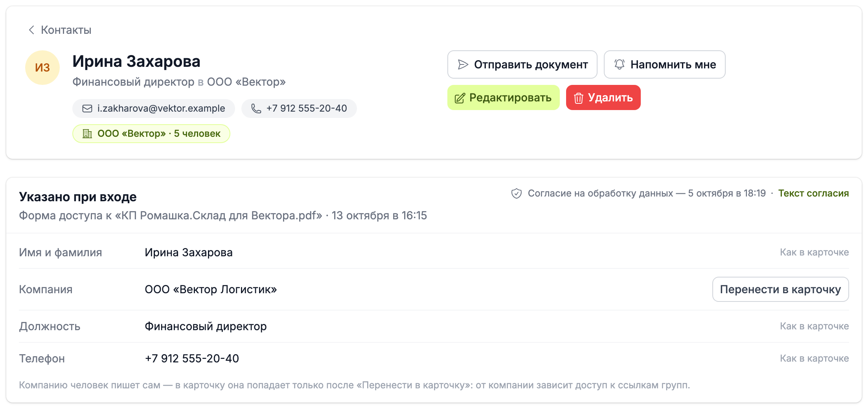Click the Ирина Захарова page title
Image resolution: width=868 pixels, height=408 pixels.
[136, 61]
